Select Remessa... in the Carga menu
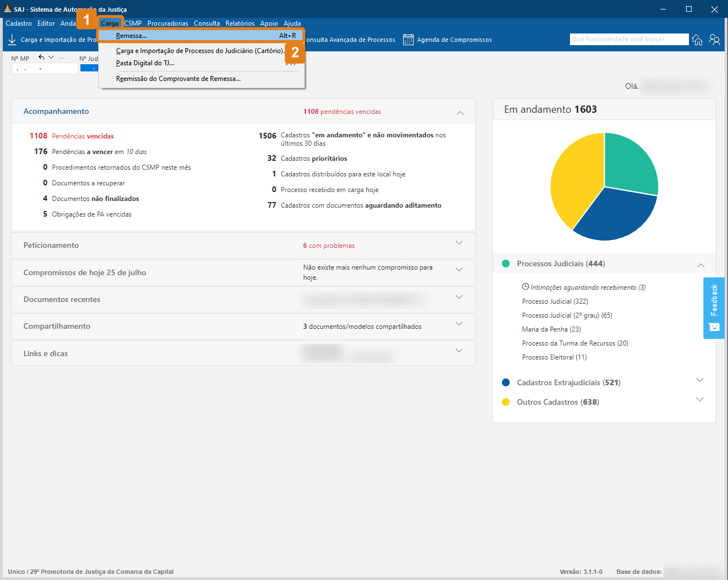The height and width of the screenshot is (580, 728). (x=201, y=36)
